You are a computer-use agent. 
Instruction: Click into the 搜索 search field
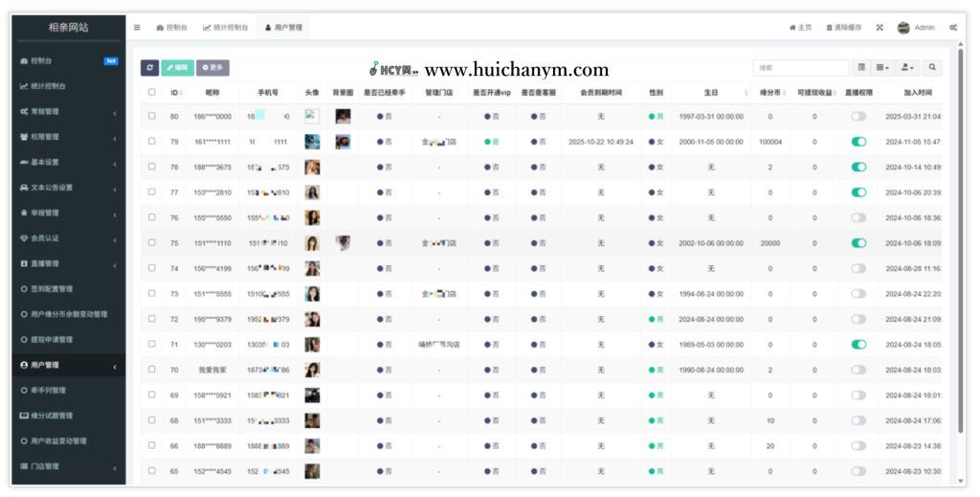coord(800,68)
